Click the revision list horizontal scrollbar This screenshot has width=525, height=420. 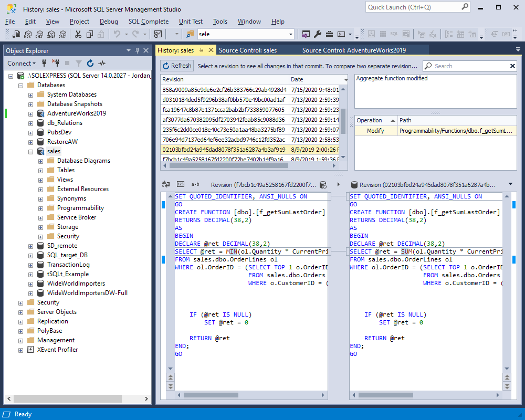click(229, 165)
